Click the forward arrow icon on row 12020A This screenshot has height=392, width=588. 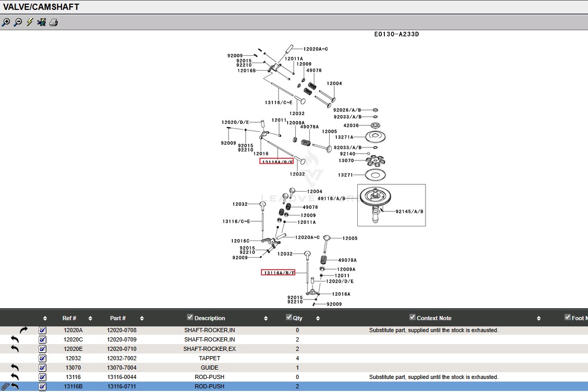pyautogui.click(x=23, y=330)
